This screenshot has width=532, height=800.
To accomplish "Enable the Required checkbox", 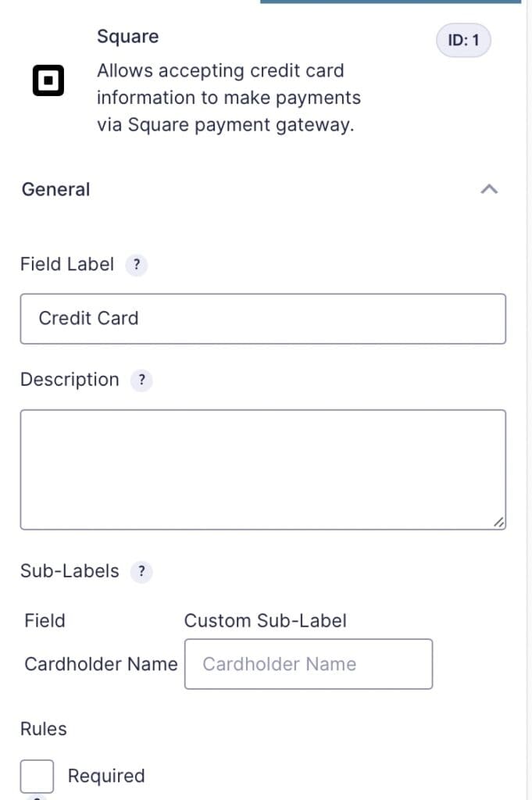I will point(37,776).
